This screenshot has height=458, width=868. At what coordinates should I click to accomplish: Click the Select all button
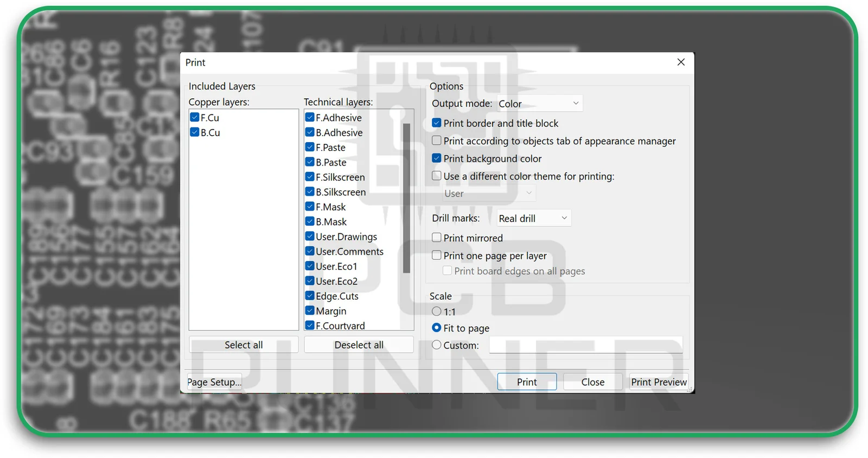coord(244,345)
